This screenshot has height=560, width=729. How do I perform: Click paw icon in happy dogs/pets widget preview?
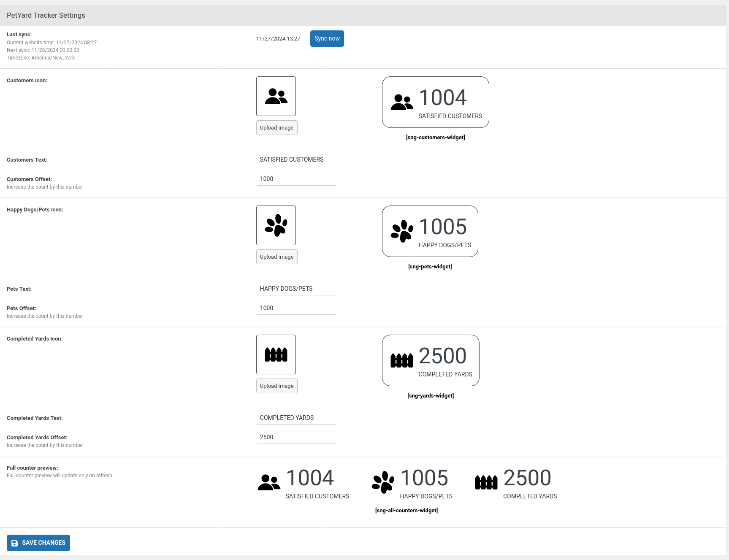tap(402, 231)
